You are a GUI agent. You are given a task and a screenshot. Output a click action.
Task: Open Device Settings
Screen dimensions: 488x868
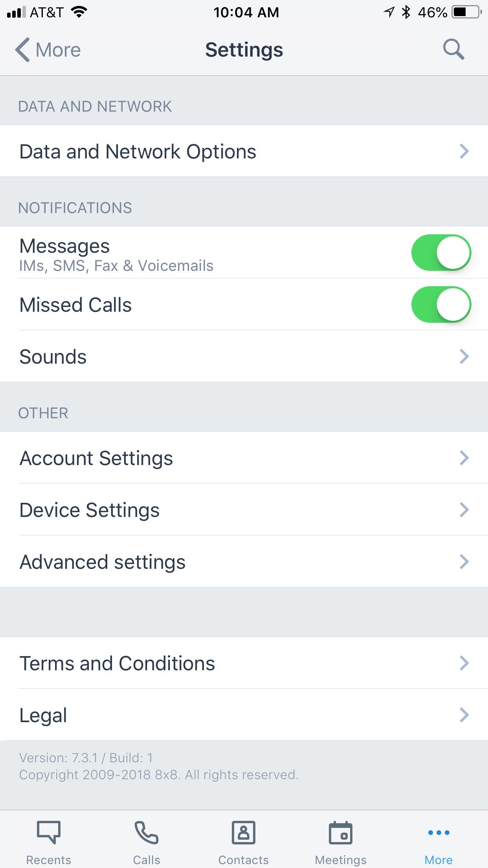pyautogui.click(x=244, y=509)
